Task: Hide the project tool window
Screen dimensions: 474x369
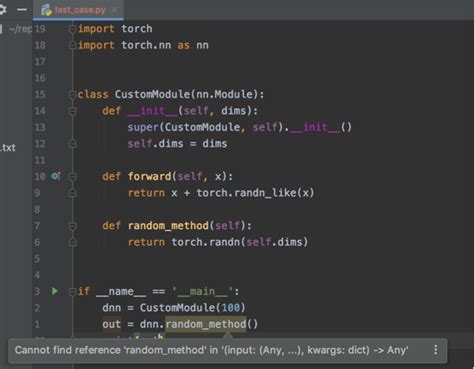Action: pyautogui.click(x=22, y=9)
